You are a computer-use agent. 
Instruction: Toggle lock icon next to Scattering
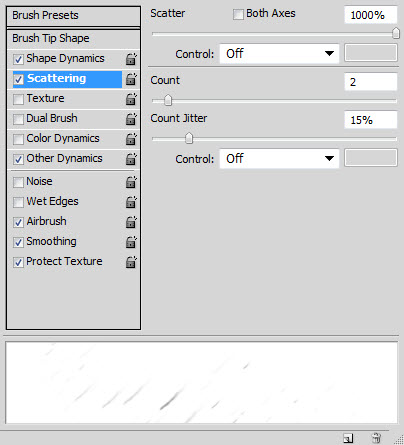(131, 79)
